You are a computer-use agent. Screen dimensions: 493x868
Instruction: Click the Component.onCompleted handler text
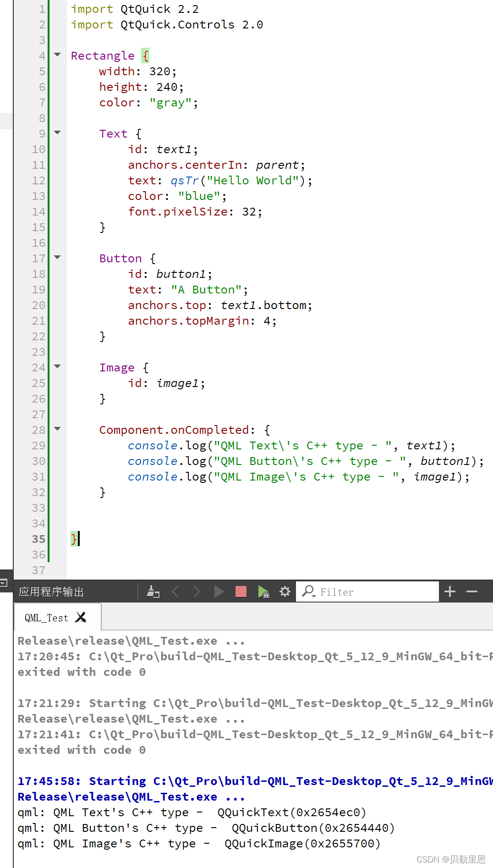(174, 430)
